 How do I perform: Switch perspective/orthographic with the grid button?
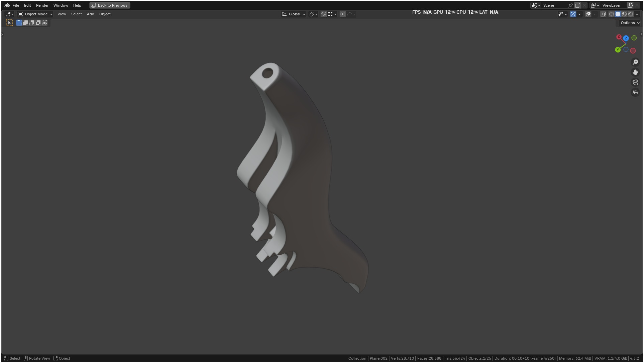(635, 92)
